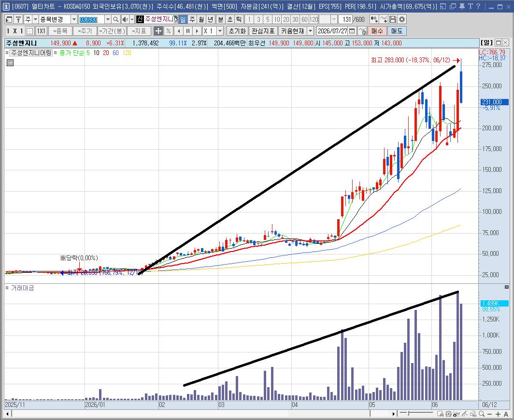The image size is (514, 420).
Task: Expand the 종목변경 combo box
Action: 74,20
